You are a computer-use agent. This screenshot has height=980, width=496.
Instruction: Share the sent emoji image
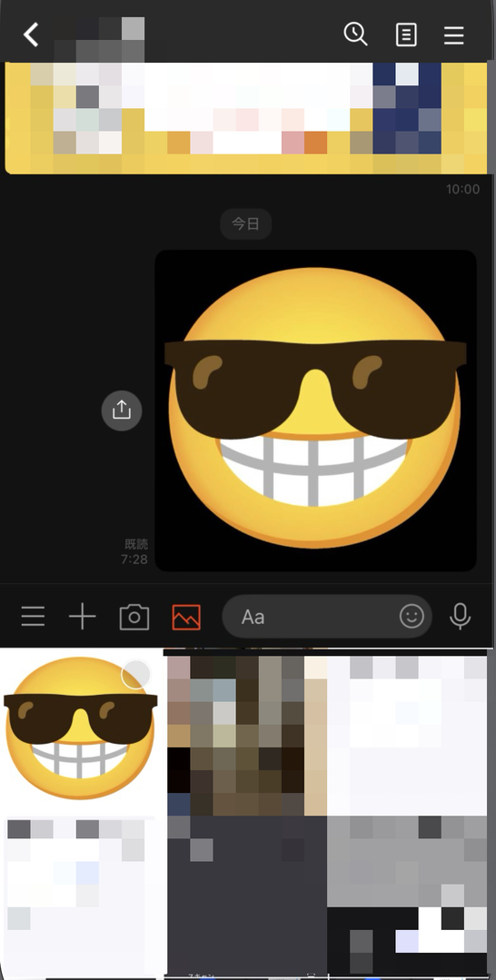tap(122, 411)
